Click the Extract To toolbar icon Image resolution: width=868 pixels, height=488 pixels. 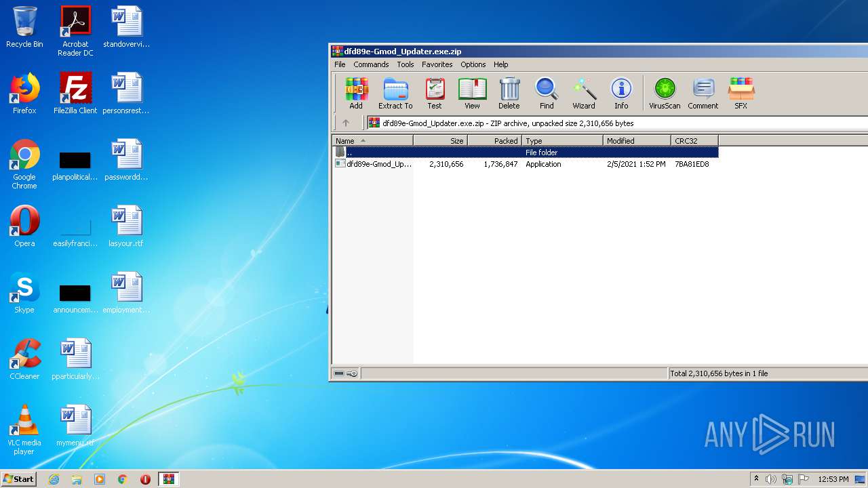pyautogui.click(x=395, y=94)
